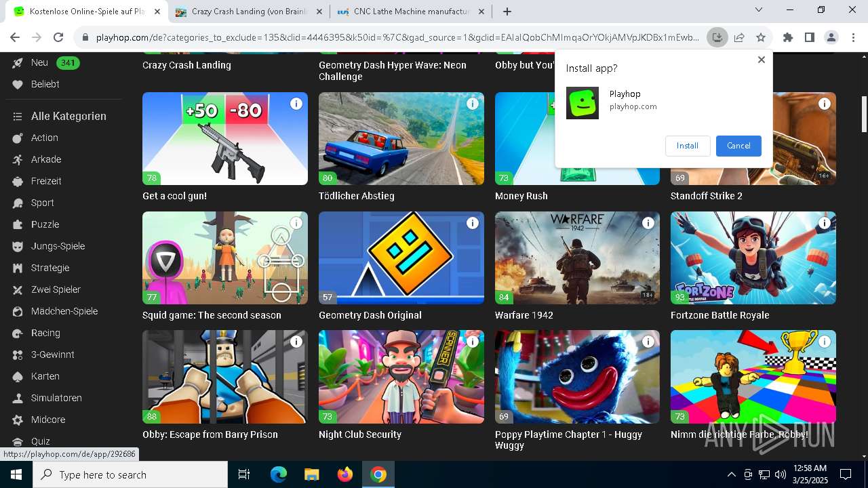Viewport: 868px width, 488px height.
Task: Select the Kostenlose Online-Spiele tab
Action: coord(87,12)
